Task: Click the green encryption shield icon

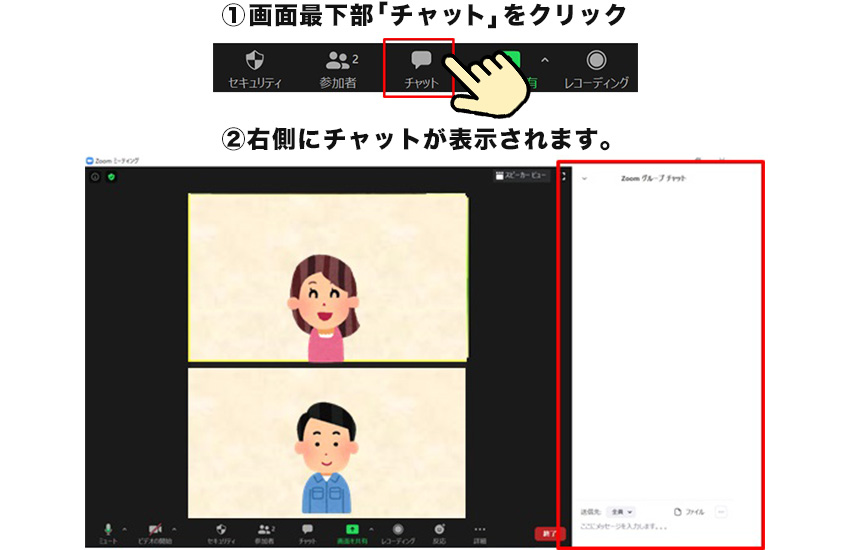Action: click(111, 177)
